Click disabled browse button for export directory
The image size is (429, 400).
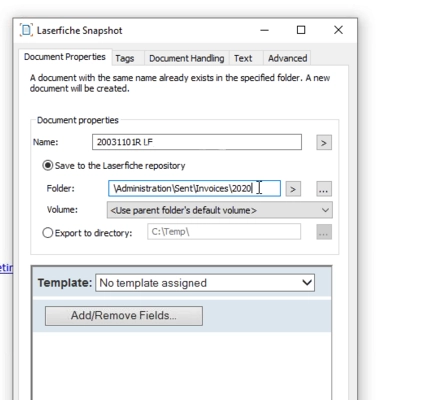coord(324,232)
